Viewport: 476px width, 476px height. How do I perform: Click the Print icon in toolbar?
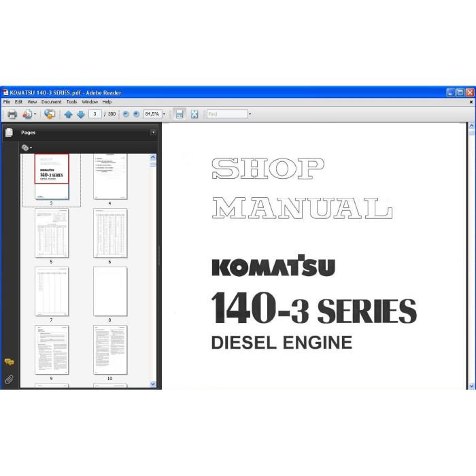pos(12,114)
